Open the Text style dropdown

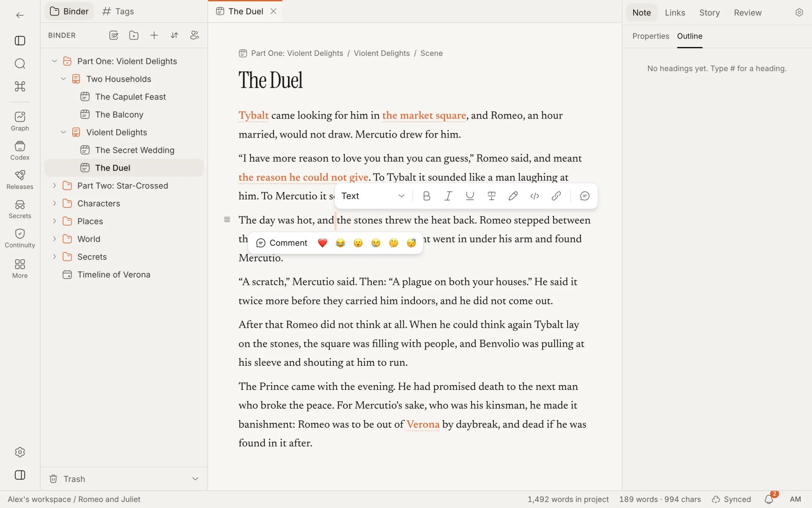pos(373,196)
